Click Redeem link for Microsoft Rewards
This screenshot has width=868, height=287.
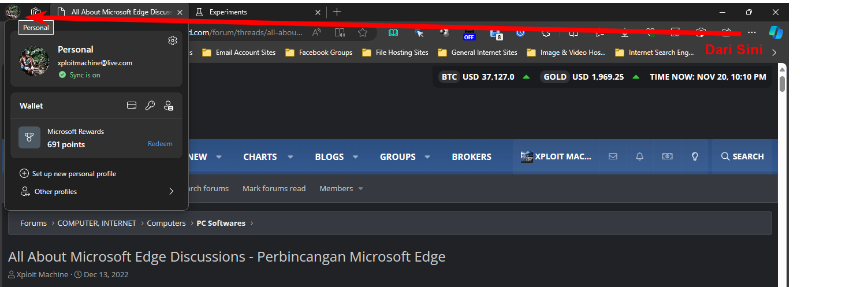[x=160, y=144]
